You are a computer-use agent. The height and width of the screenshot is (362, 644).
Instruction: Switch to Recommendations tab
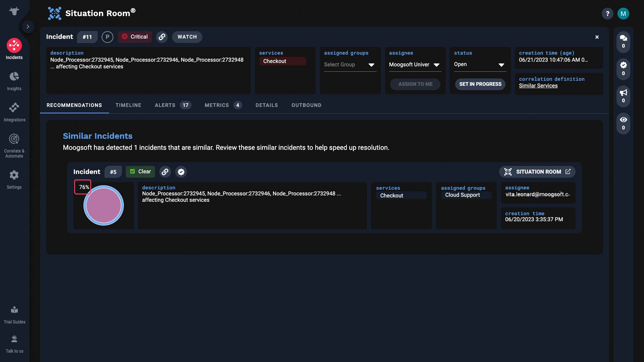coord(74,105)
